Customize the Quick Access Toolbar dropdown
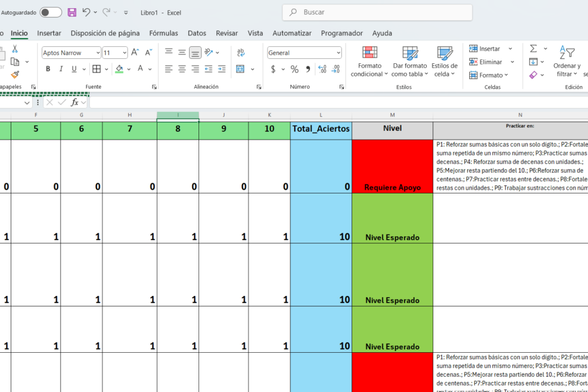 [x=126, y=13]
